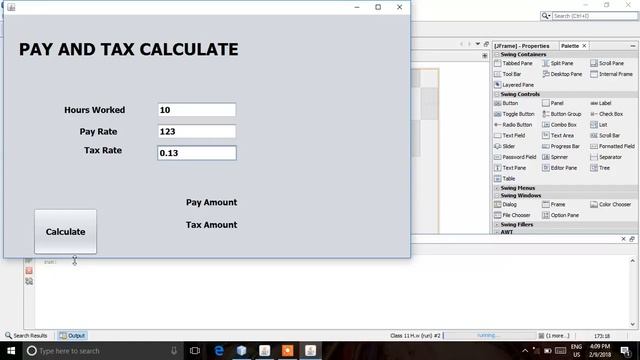Select Button Group palette item

point(561,114)
